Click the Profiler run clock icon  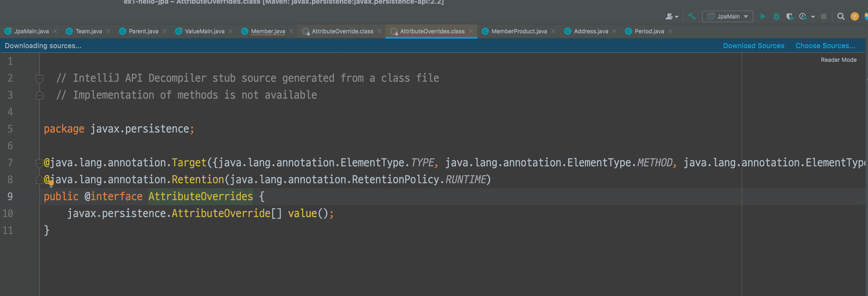click(803, 16)
